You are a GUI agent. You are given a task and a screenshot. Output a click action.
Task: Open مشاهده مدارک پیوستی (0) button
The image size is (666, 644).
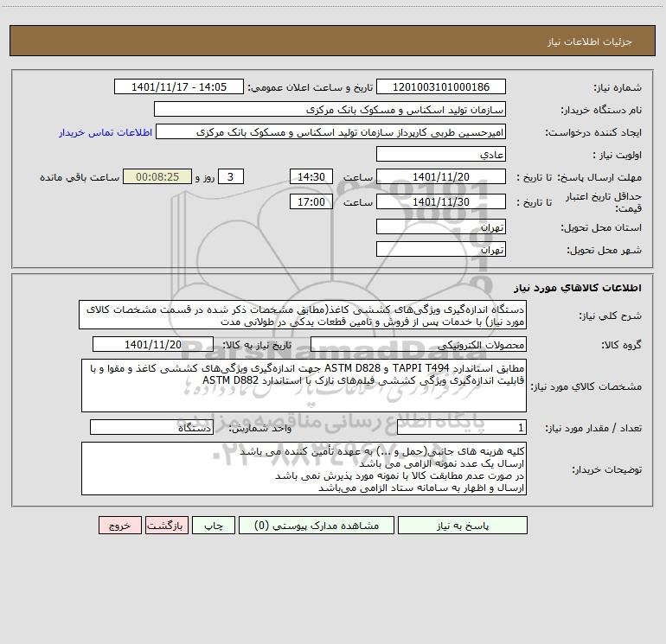click(x=317, y=525)
